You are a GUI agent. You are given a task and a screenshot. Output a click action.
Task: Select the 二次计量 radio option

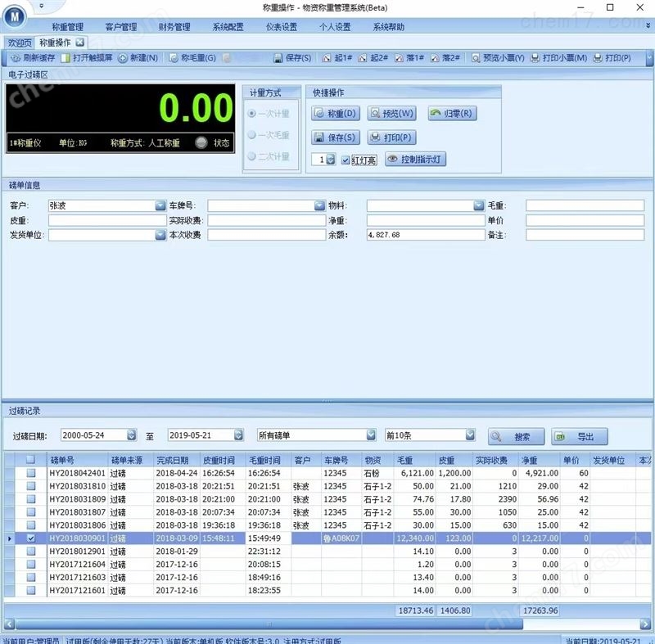(252, 156)
